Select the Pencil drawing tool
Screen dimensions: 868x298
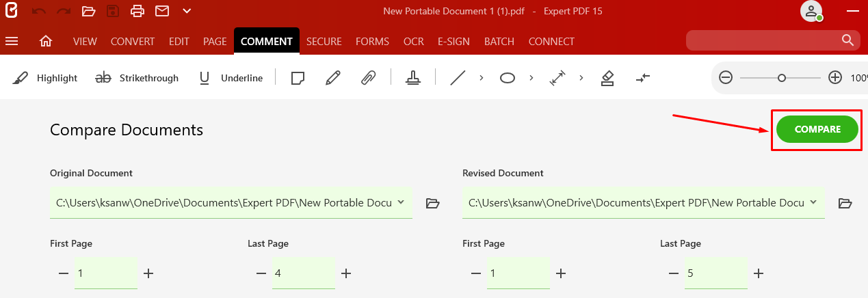[x=333, y=78]
